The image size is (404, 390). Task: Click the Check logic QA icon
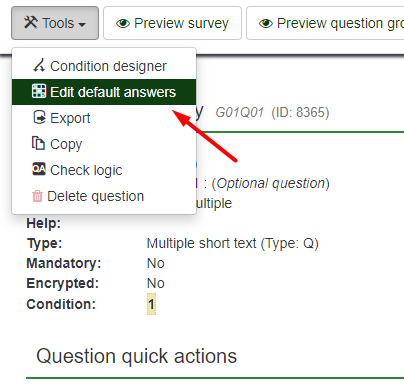tap(39, 169)
